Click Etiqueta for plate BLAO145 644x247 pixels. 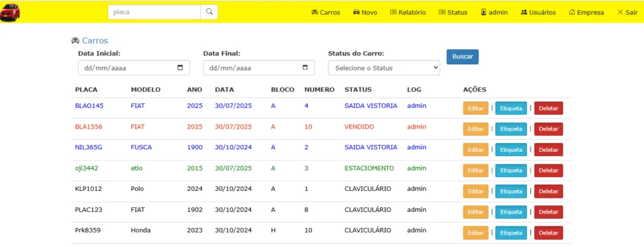click(511, 108)
